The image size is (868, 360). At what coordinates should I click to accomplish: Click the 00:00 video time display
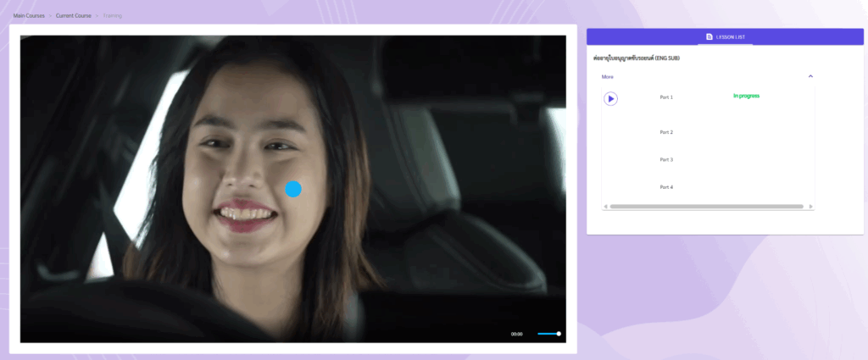tap(516, 334)
